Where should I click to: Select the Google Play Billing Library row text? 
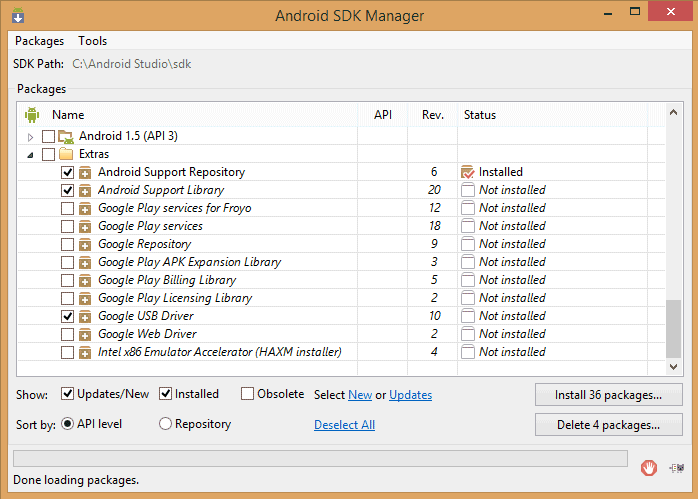click(x=167, y=280)
